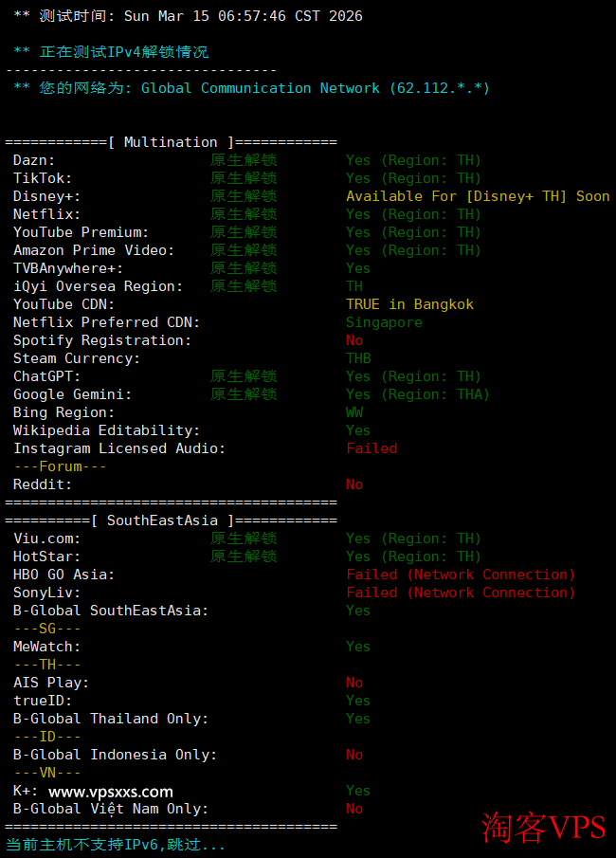Click the Dazn service label
Viewport: 616px width, 858px height.
coord(34,160)
